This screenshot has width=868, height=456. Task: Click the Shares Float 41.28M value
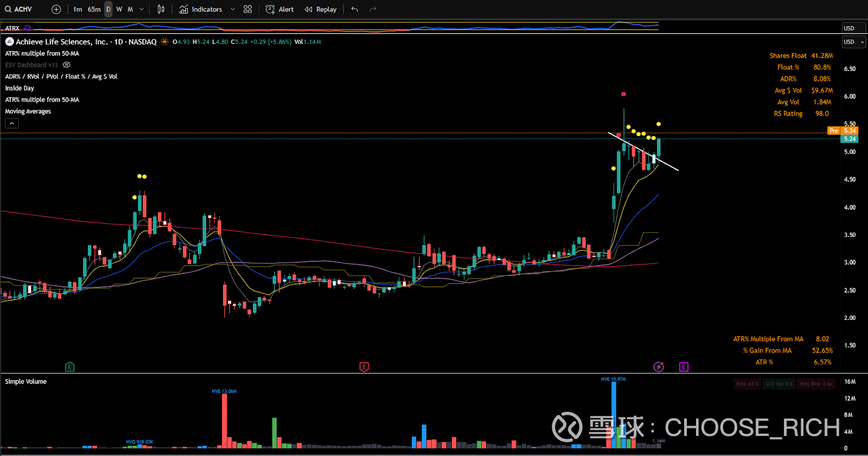pos(822,56)
